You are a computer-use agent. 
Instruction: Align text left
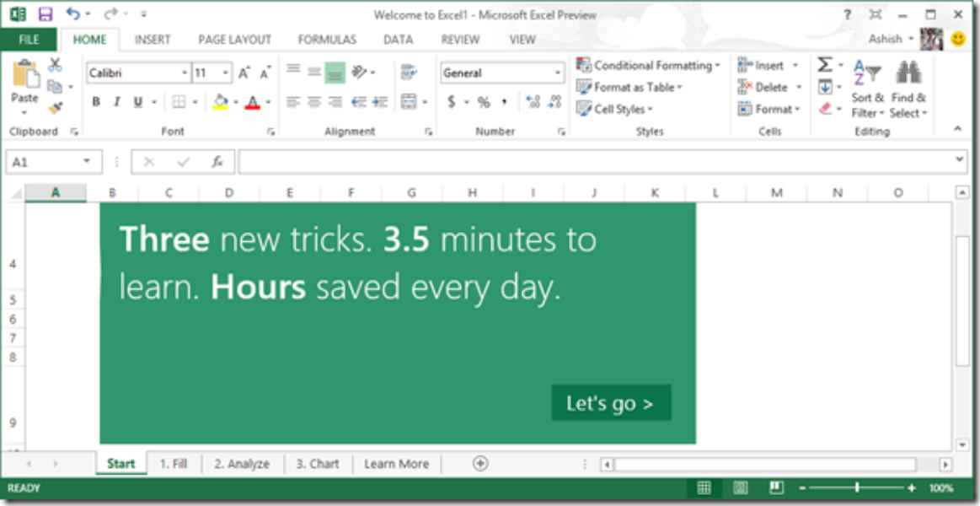[293, 101]
